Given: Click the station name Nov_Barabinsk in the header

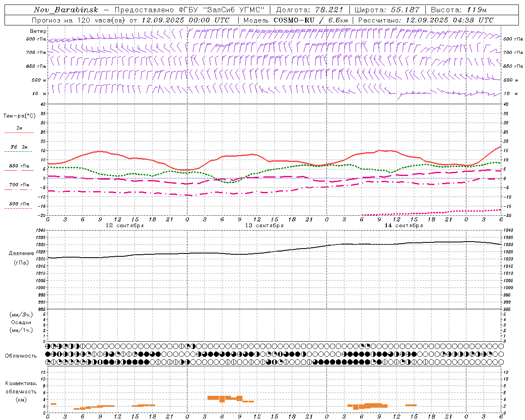Looking at the screenshot, I should (x=66, y=10).
